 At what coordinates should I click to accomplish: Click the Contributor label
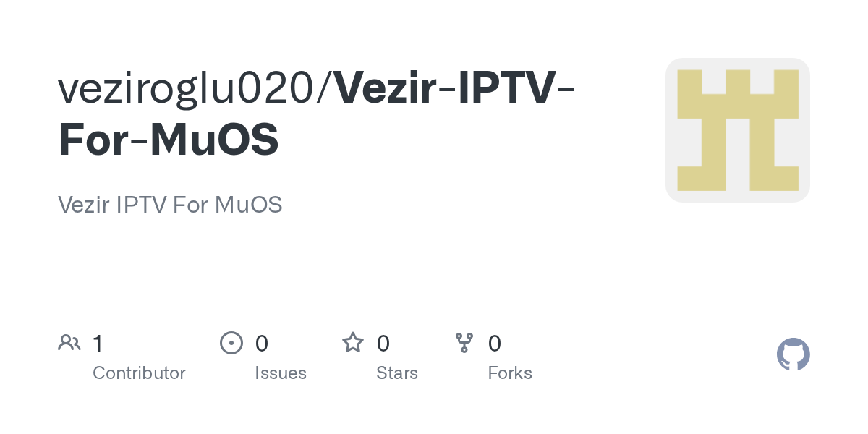coord(139,373)
